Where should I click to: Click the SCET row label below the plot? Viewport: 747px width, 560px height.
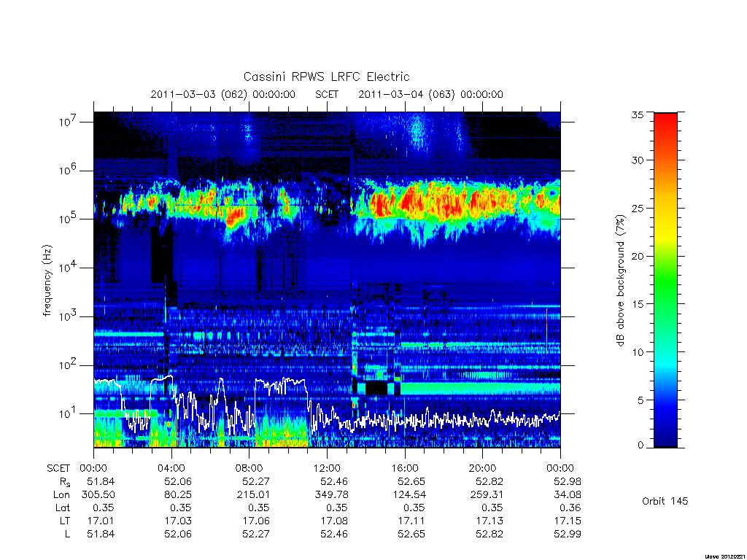point(58,469)
